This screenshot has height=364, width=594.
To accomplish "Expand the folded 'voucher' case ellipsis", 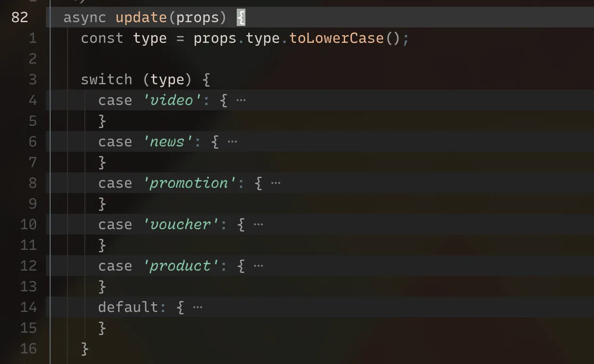I will tap(258, 225).
